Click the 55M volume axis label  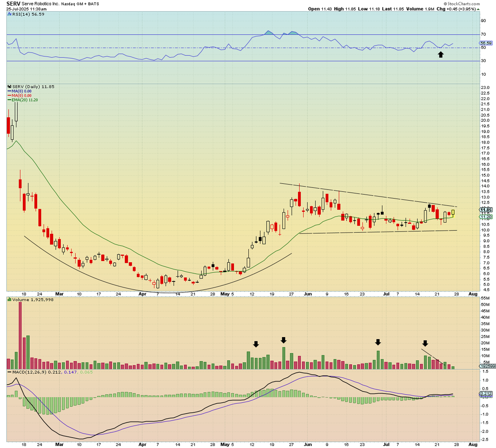(485, 298)
